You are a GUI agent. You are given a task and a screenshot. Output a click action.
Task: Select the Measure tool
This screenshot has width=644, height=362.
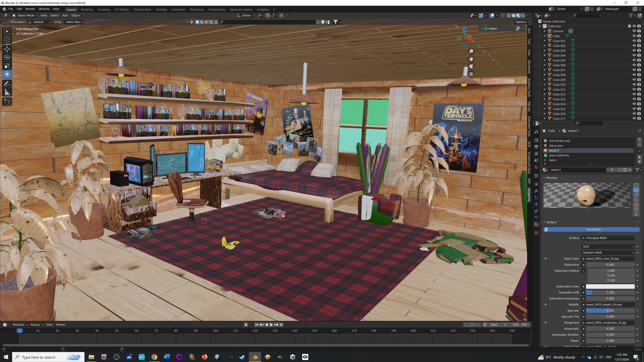point(7,93)
